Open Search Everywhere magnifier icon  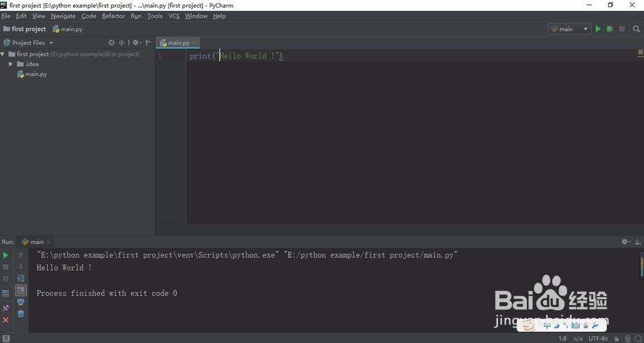(636, 29)
